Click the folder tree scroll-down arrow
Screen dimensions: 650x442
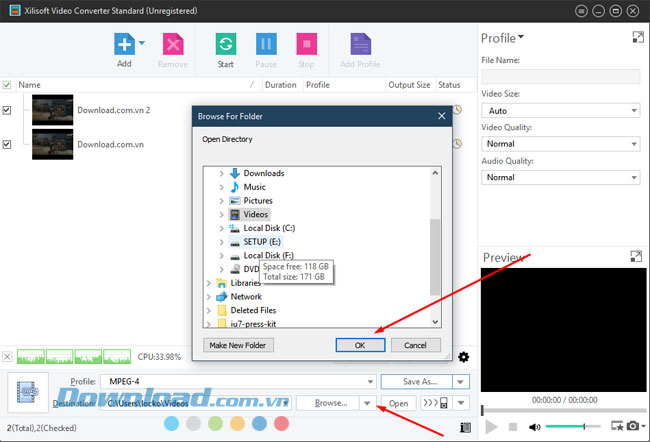click(435, 322)
